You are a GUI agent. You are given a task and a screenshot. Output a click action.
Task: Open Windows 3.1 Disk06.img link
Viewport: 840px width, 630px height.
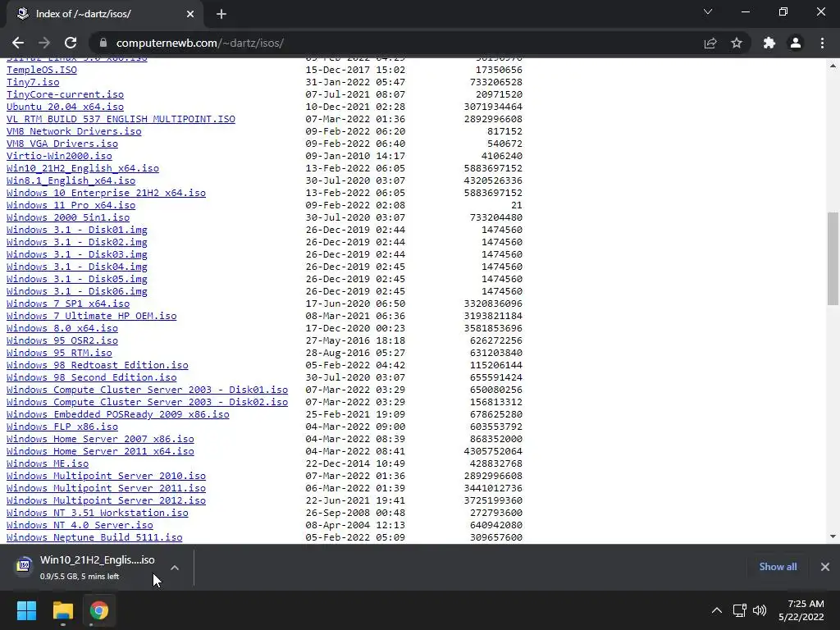(76, 291)
